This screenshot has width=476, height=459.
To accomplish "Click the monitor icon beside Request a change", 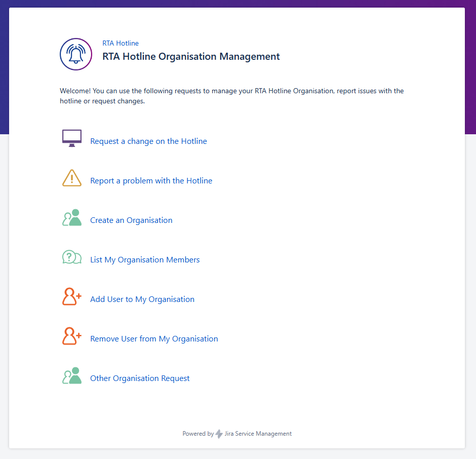I will click(x=72, y=138).
